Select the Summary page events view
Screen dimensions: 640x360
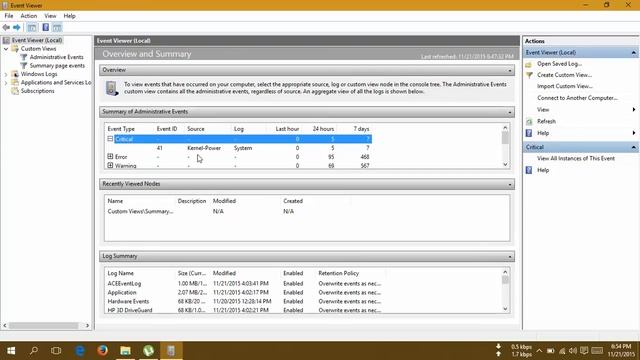tap(57, 66)
